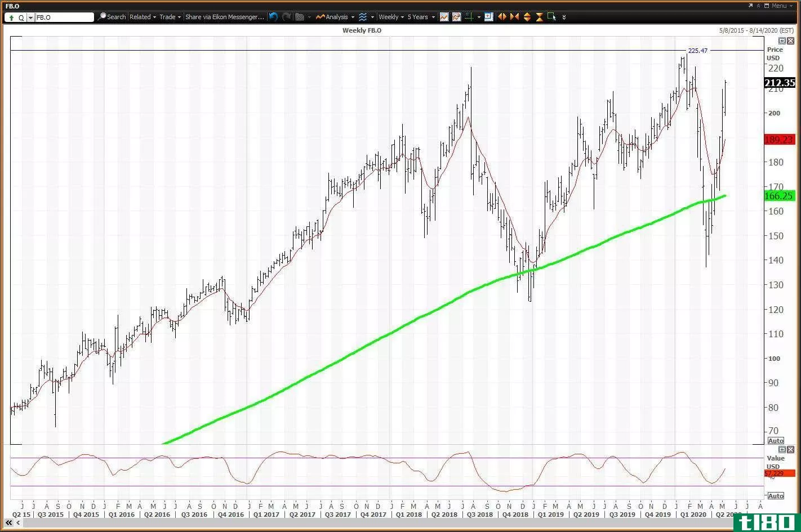Click the Q4 2018 quarter label

pyautogui.click(x=514, y=515)
